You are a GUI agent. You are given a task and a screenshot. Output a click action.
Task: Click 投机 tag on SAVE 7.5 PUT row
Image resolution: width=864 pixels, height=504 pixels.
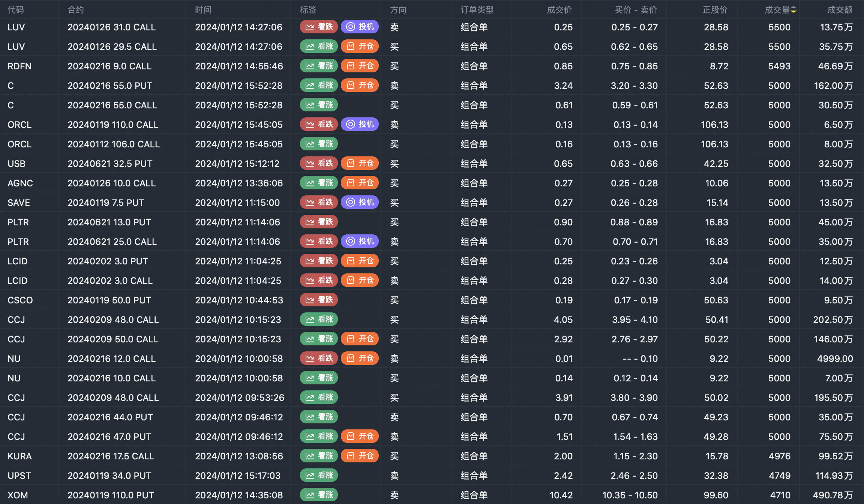coord(360,202)
